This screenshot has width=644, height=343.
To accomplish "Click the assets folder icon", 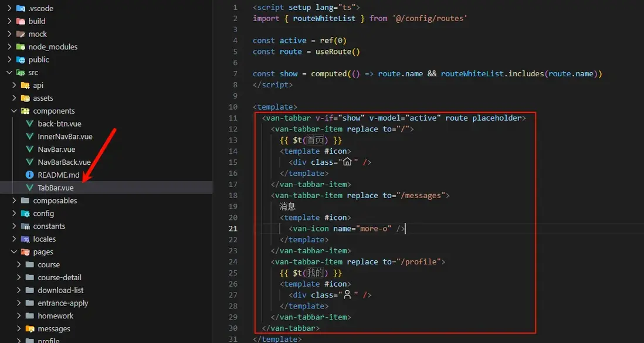I will (x=25, y=98).
